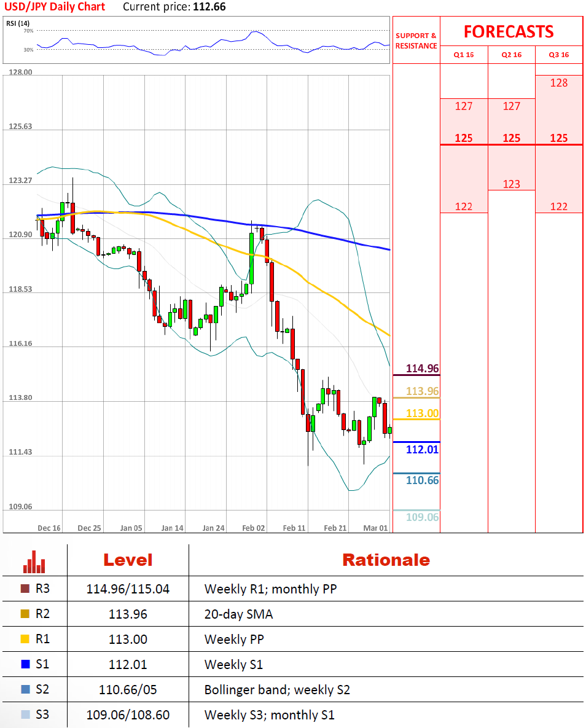Click the 113.96 resistance level marker

tap(422, 391)
